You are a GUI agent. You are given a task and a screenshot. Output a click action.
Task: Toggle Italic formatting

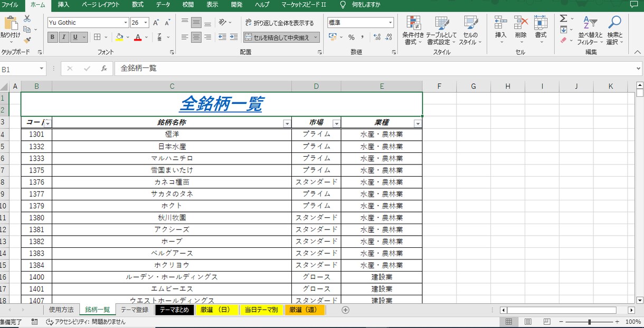click(64, 37)
